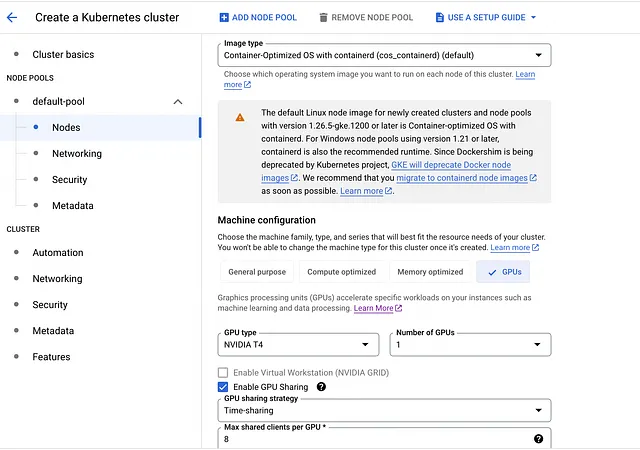Click the Remove Node Pool trash icon
Image resolution: width=640 pixels, height=450 pixels.
pyautogui.click(x=322, y=17)
